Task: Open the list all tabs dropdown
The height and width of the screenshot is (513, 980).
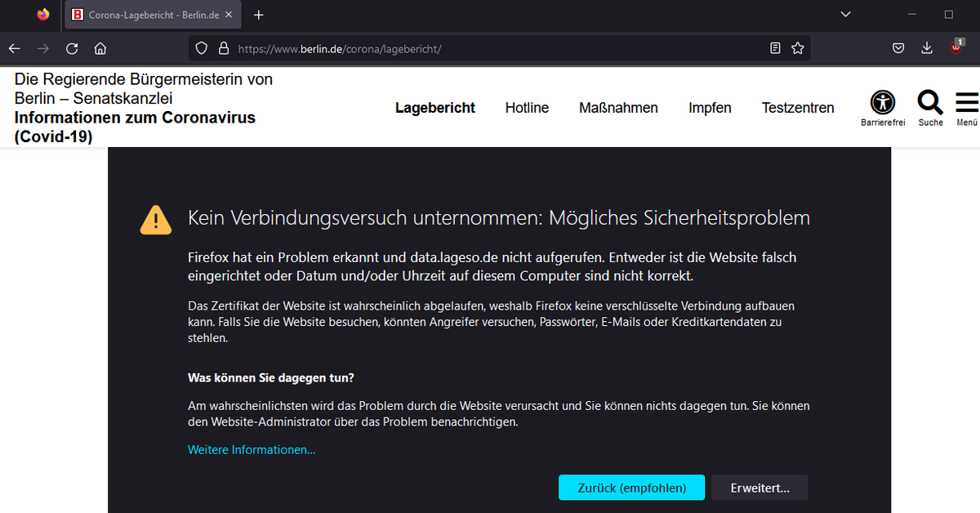Action: pyautogui.click(x=846, y=15)
